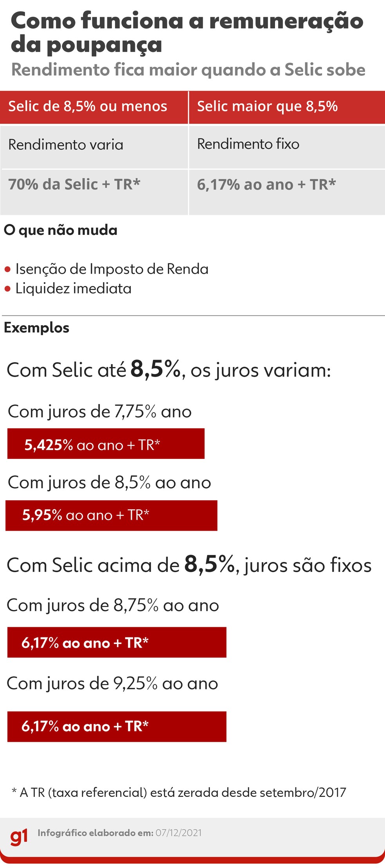Screen dimensions: 385x868
Task: Select the 'Selic maior que 8,5%' header
Action: [x=287, y=107]
